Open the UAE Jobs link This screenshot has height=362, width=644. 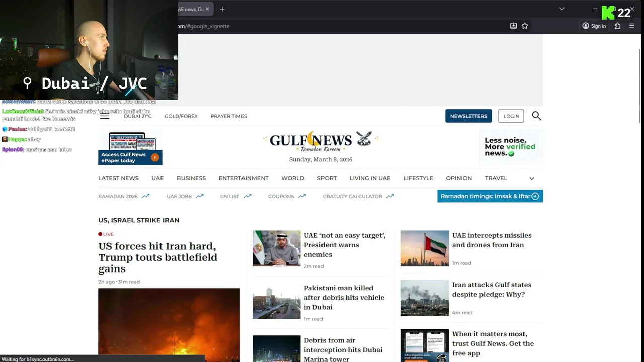[x=179, y=196]
